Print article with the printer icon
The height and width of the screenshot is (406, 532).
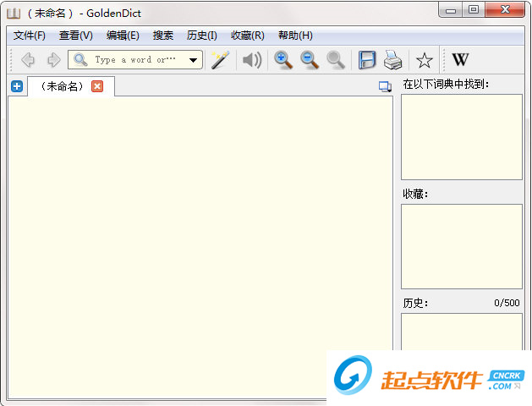click(393, 60)
